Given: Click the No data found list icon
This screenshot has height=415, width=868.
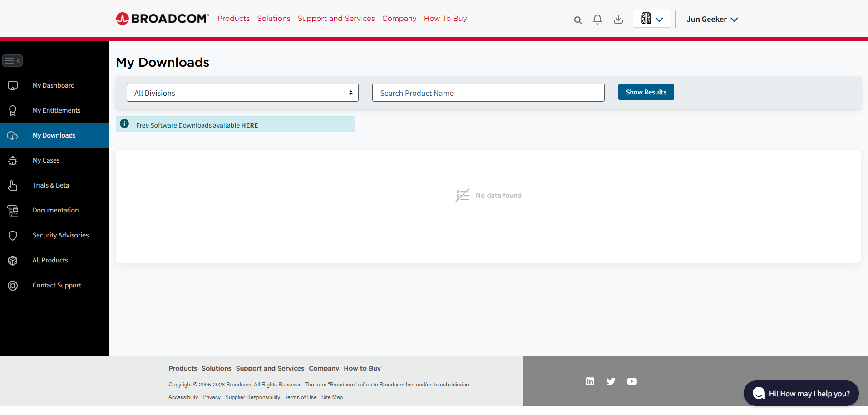Looking at the screenshot, I should pos(462,195).
